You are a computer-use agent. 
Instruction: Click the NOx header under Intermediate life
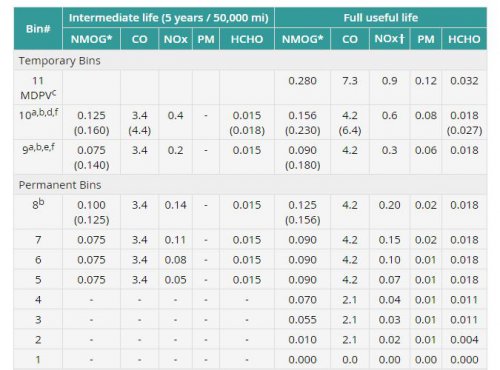176,39
